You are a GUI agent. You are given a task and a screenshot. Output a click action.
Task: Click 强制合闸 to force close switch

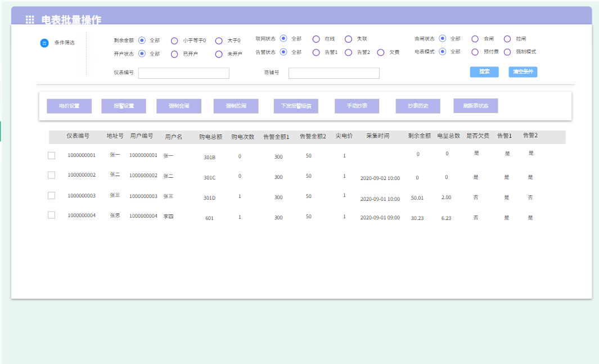point(179,106)
